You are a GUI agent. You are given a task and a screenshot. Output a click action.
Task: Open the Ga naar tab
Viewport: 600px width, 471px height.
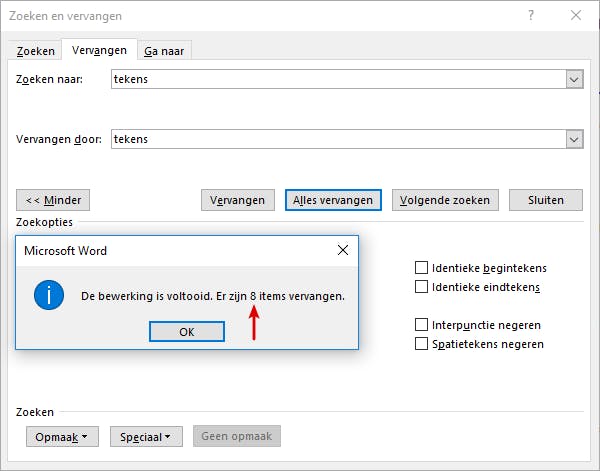click(x=164, y=51)
